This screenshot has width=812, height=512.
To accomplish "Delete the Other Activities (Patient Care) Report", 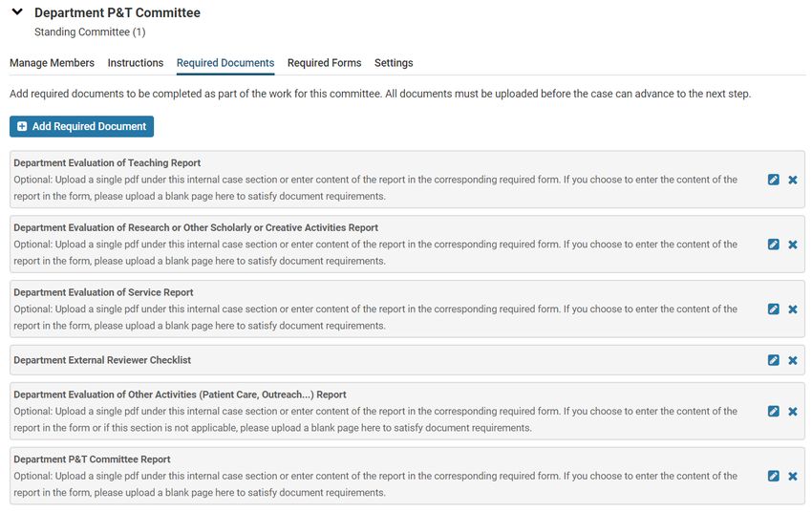I will coord(792,411).
